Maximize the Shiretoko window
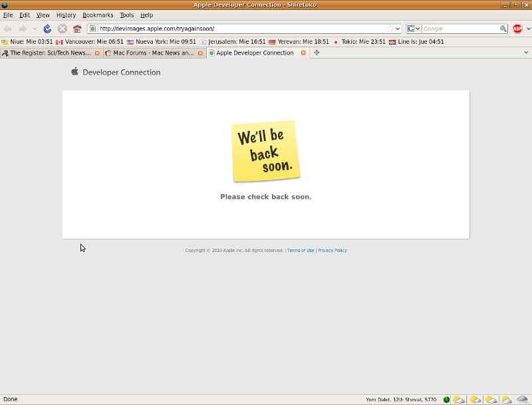The width and height of the screenshot is (532, 405). (516, 5)
